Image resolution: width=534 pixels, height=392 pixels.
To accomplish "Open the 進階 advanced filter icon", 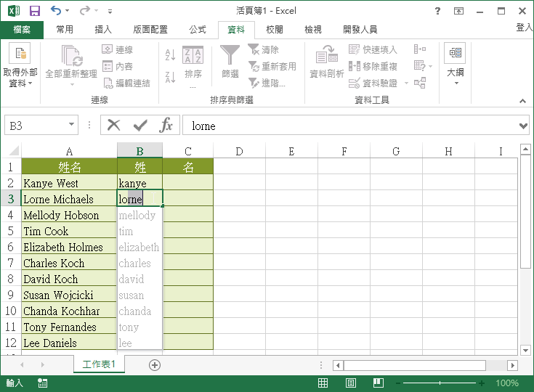I will pyautogui.click(x=254, y=83).
